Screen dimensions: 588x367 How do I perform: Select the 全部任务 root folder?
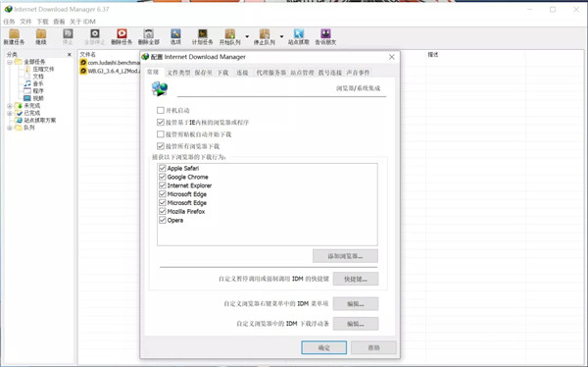coord(30,62)
